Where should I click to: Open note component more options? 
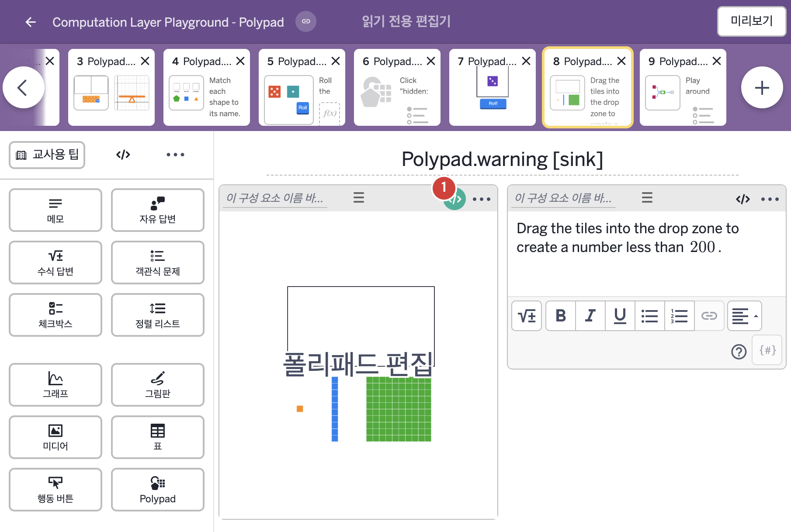point(770,199)
